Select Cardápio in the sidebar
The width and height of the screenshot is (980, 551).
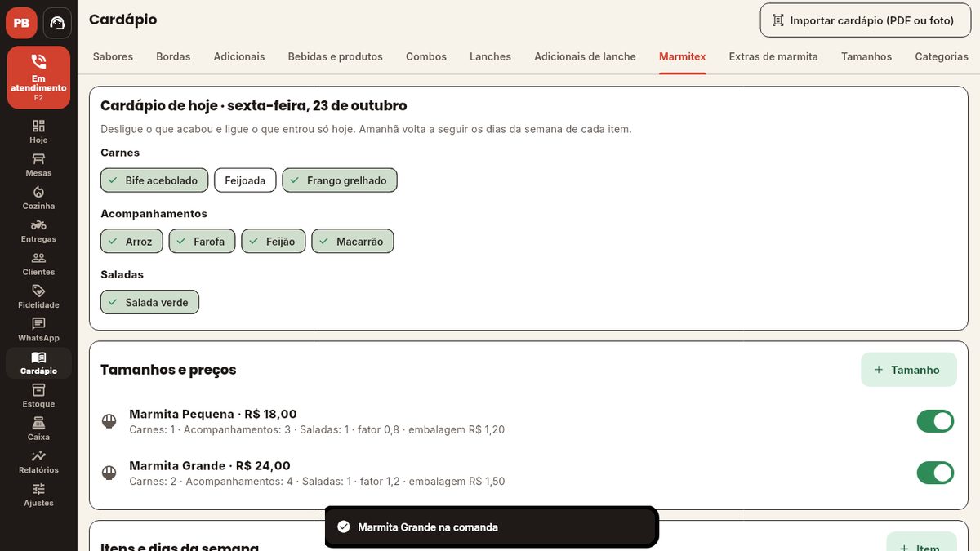coord(38,363)
